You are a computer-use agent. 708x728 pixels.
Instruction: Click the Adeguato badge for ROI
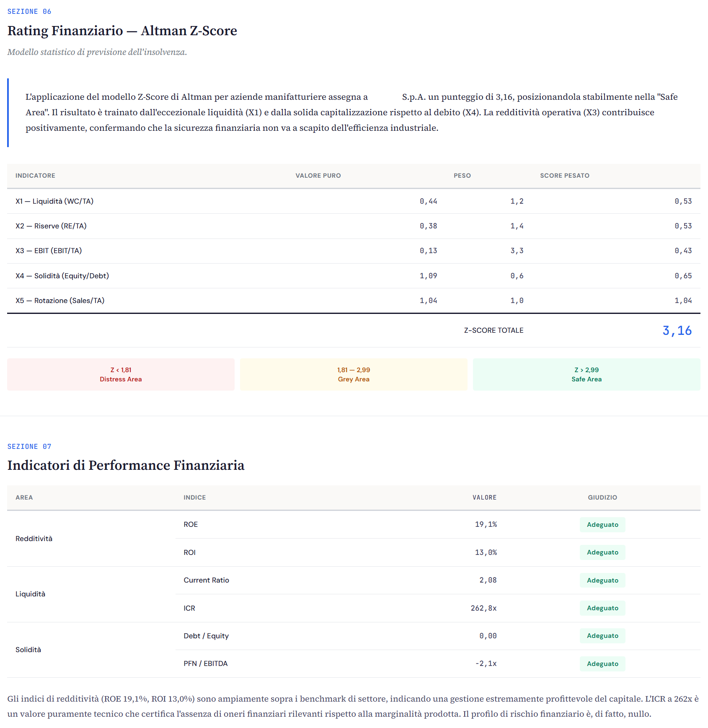(x=602, y=552)
